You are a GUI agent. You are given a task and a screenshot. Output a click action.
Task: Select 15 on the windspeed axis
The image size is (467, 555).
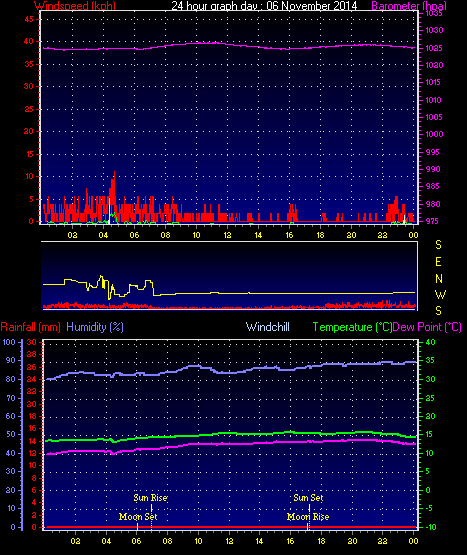click(29, 154)
